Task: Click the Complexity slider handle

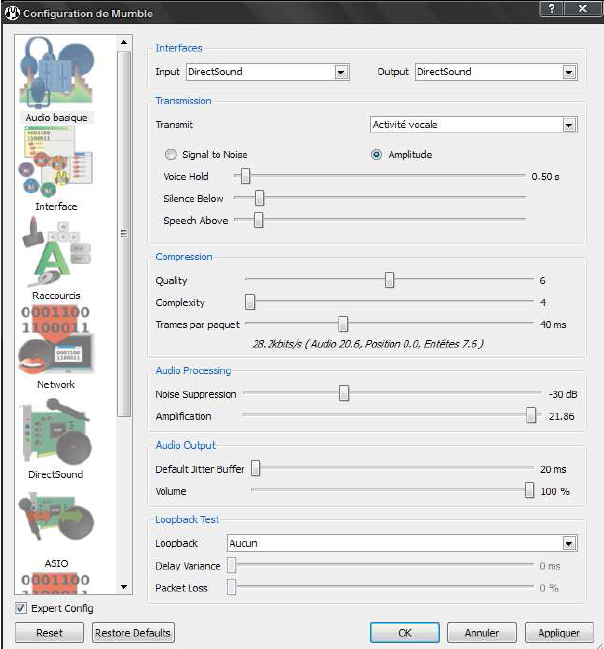Action: pos(250,302)
